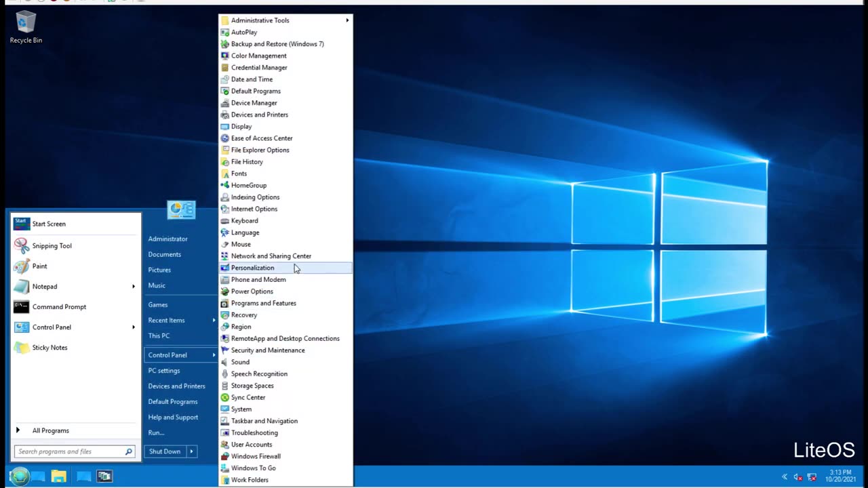The height and width of the screenshot is (488, 868).
Task: Select User Accounts entry
Action: (x=285, y=445)
